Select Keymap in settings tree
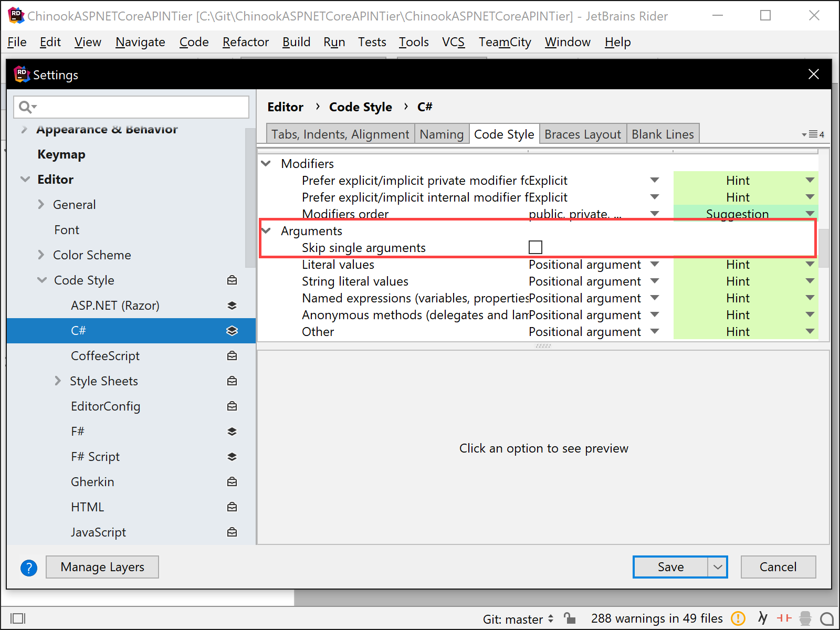The height and width of the screenshot is (630, 840). point(61,154)
